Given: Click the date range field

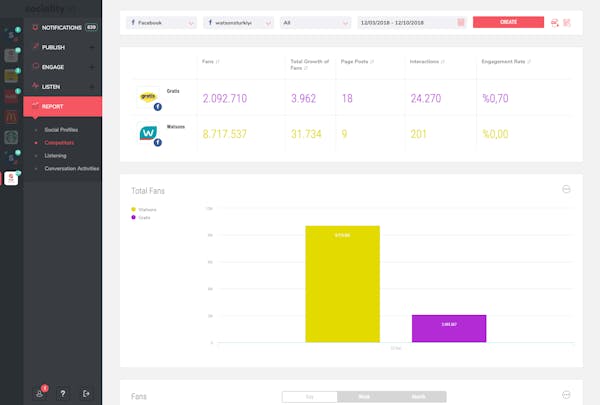Looking at the screenshot, I should 412,23.
